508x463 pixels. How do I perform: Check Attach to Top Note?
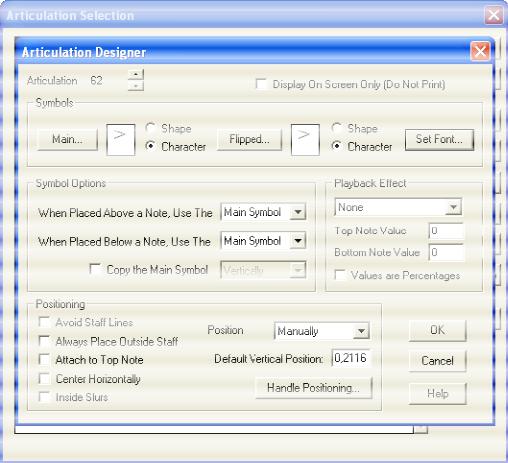click(x=44, y=360)
